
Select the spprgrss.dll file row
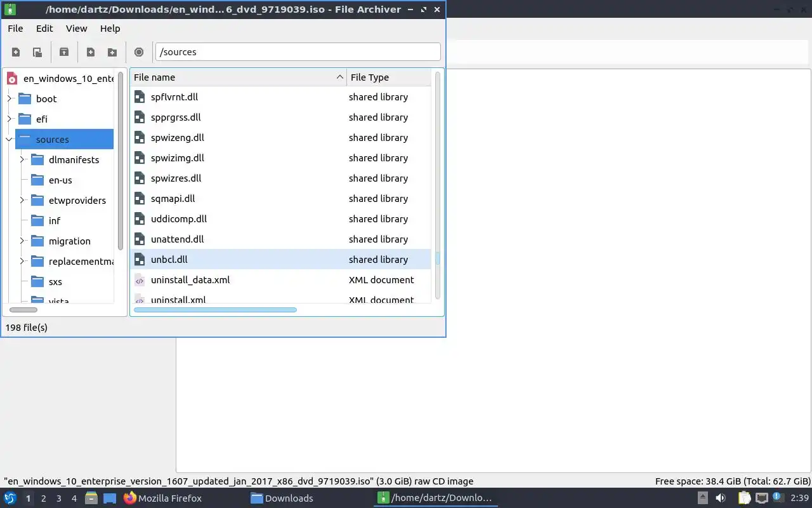coord(280,117)
